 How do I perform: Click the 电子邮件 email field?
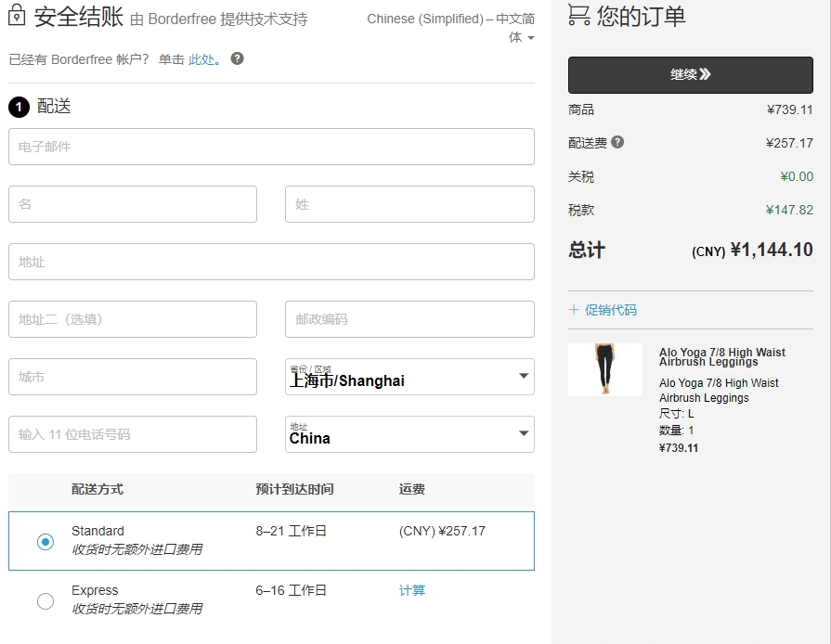coord(271,147)
